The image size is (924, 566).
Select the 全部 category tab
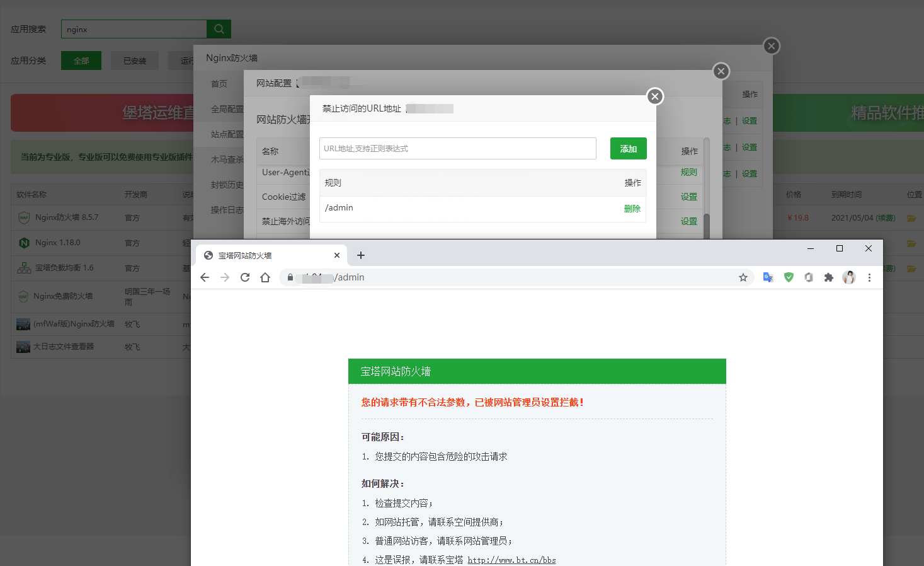point(81,61)
